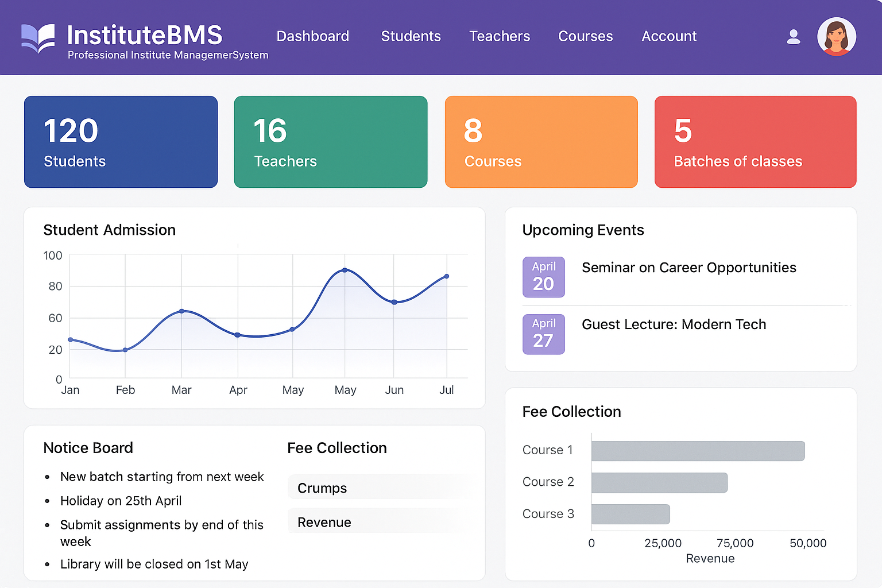This screenshot has width=882, height=588.
Task: Click the Jul data point on admission chart
Action: click(447, 276)
